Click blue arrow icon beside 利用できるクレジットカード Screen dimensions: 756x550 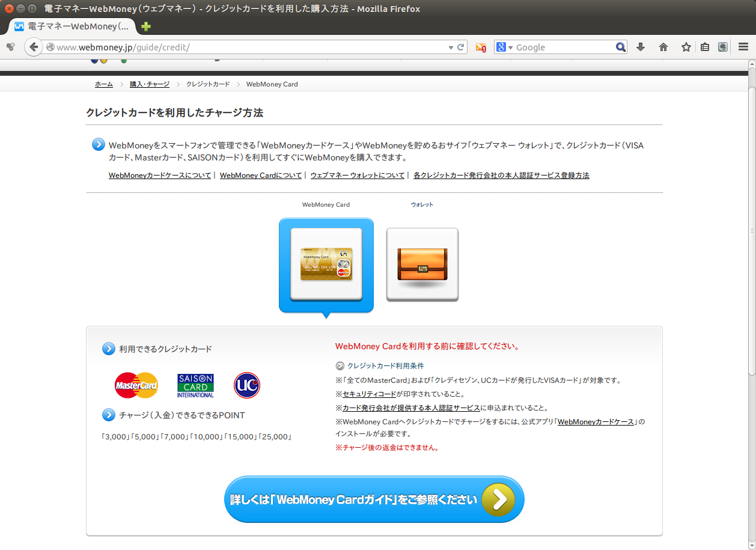click(108, 349)
